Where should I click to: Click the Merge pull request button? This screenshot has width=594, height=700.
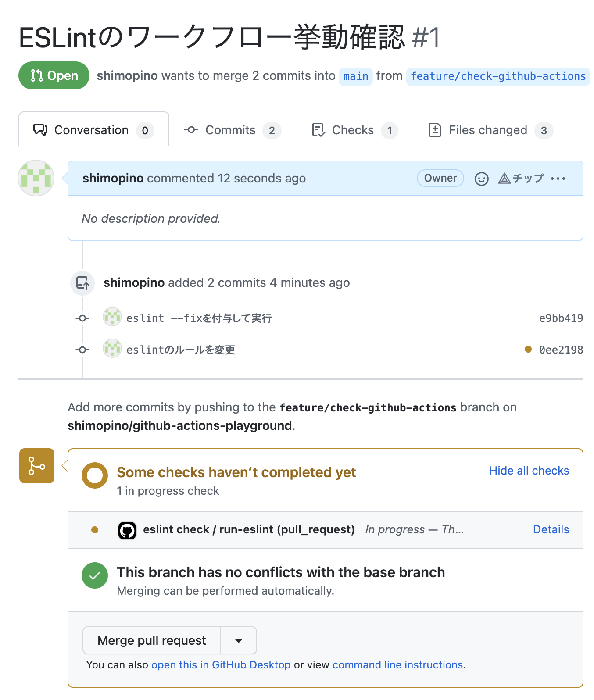point(152,640)
